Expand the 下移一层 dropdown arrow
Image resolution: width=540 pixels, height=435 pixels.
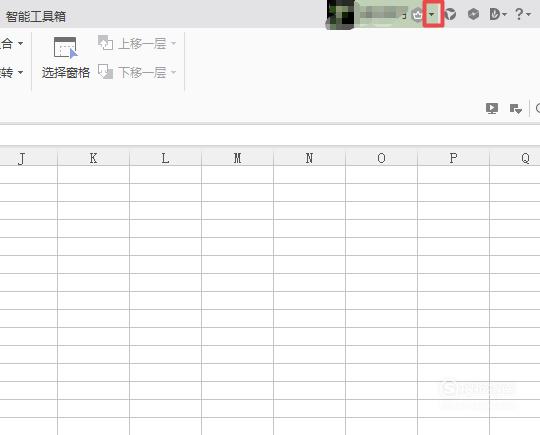tap(174, 72)
